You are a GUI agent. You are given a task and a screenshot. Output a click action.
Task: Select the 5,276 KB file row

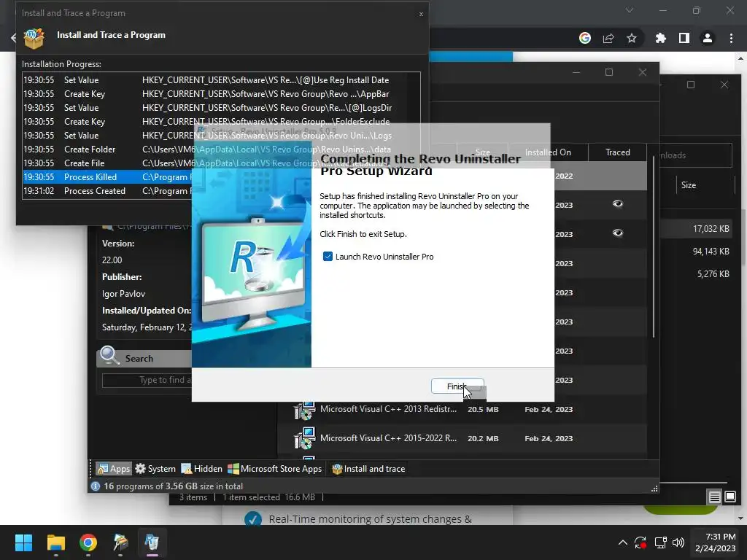697,274
